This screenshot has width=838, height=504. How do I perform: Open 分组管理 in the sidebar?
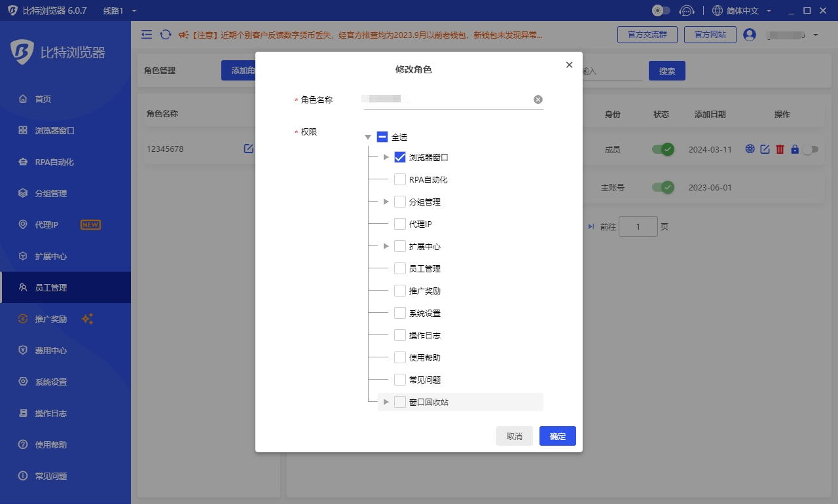tap(65, 193)
